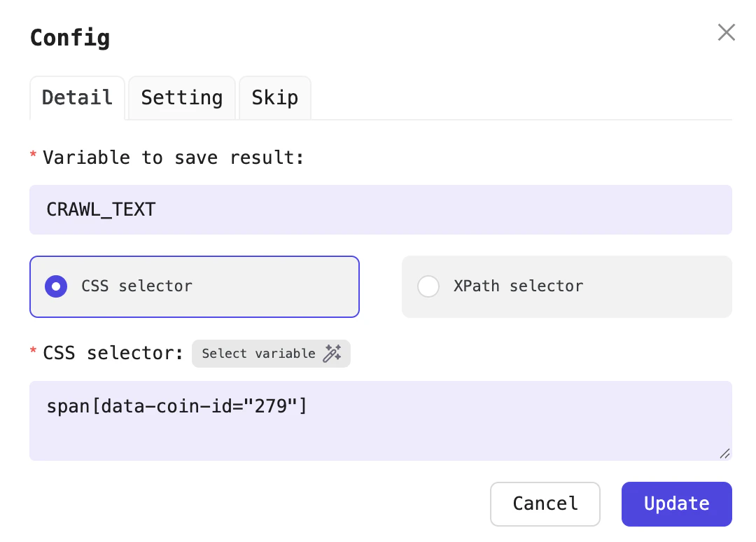
Task: Select the Detail tab
Action: pos(77,97)
